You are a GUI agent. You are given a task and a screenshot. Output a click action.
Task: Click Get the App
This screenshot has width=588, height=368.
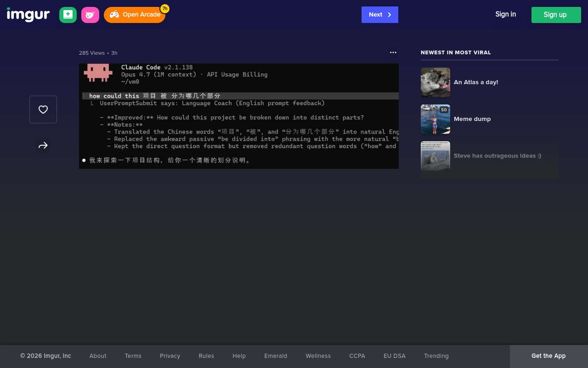548,356
